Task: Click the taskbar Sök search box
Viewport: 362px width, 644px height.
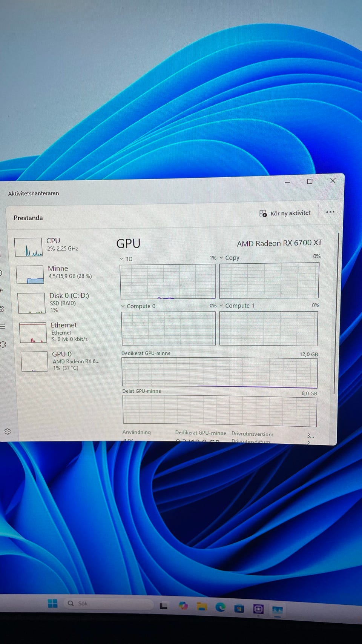Action: click(x=109, y=603)
